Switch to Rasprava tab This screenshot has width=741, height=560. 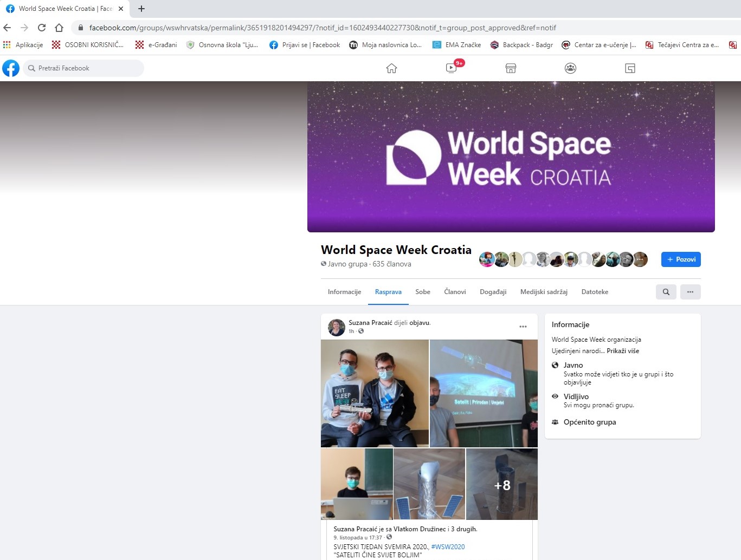point(388,292)
